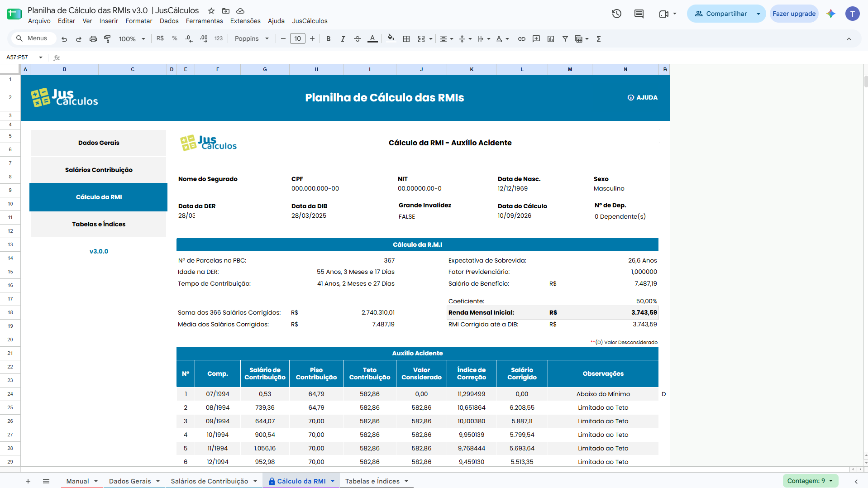This screenshot has height=488, width=868.
Task: Print the spreadsheet
Action: pyautogui.click(x=93, y=39)
